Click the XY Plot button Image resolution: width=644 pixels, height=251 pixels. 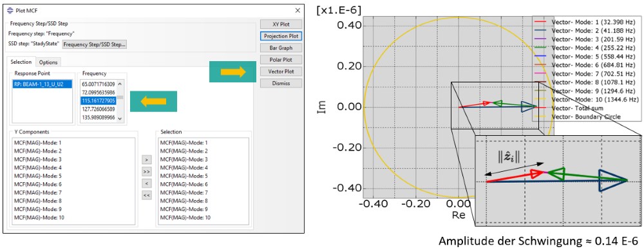[281, 24]
